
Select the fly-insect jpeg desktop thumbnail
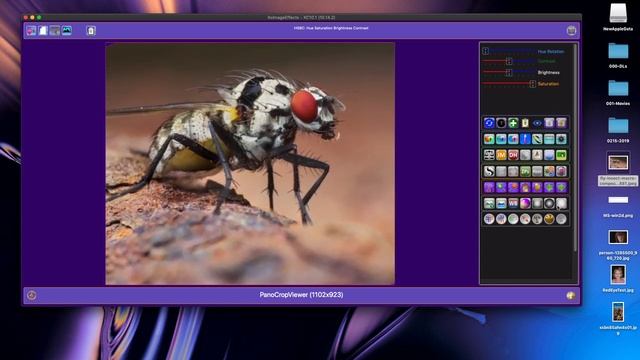(x=618, y=162)
